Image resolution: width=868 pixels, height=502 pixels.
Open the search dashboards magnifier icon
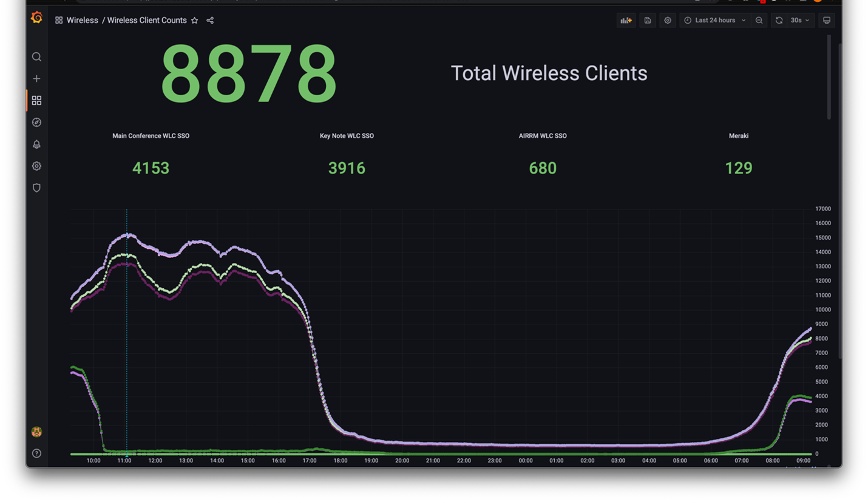point(36,57)
